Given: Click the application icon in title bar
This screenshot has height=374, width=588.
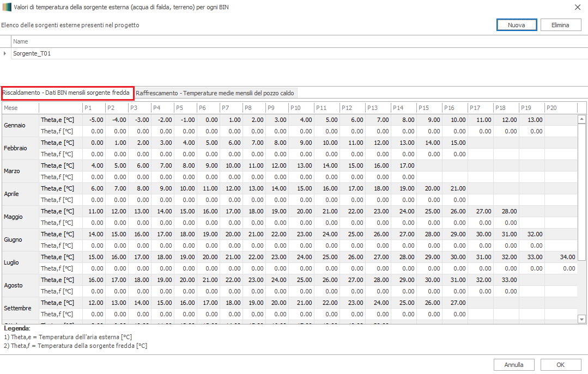Looking at the screenshot, I should 6,7.
